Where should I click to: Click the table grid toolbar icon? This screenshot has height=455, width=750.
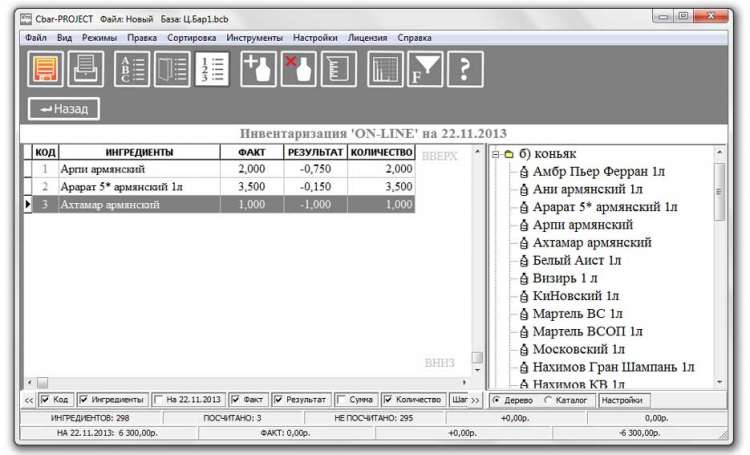[385, 69]
